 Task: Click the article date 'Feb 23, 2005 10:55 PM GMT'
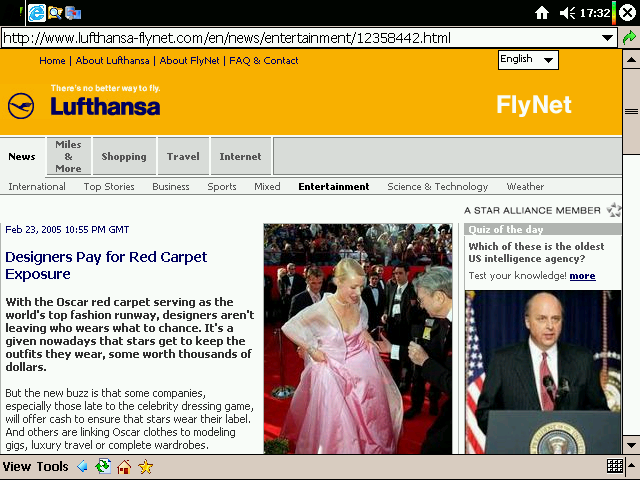[x=67, y=229]
